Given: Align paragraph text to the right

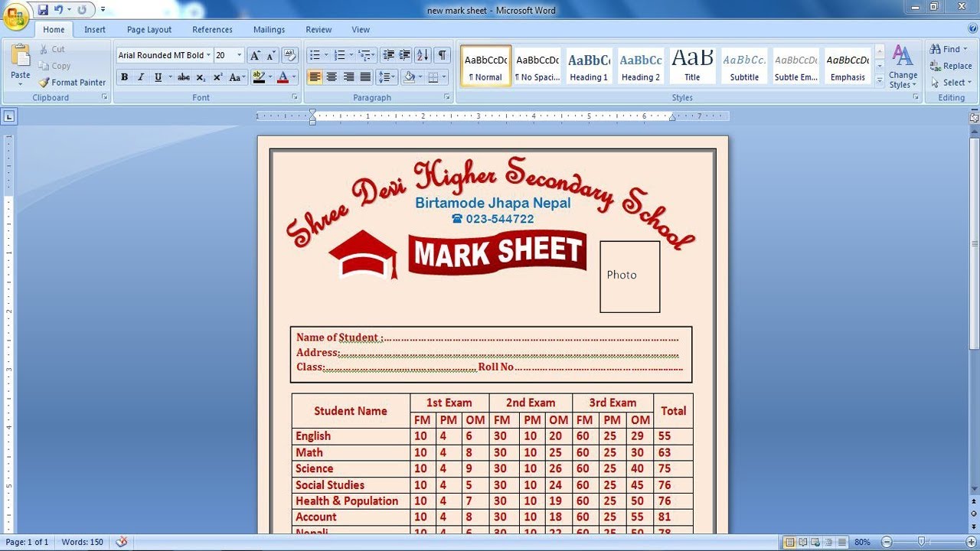Looking at the screenshot, I should 348,77.
